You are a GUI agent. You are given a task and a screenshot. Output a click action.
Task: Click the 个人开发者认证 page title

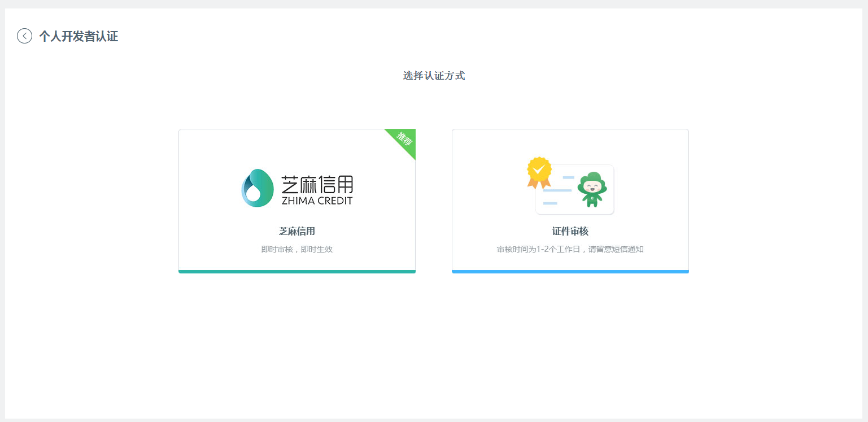tap(78, 37)
